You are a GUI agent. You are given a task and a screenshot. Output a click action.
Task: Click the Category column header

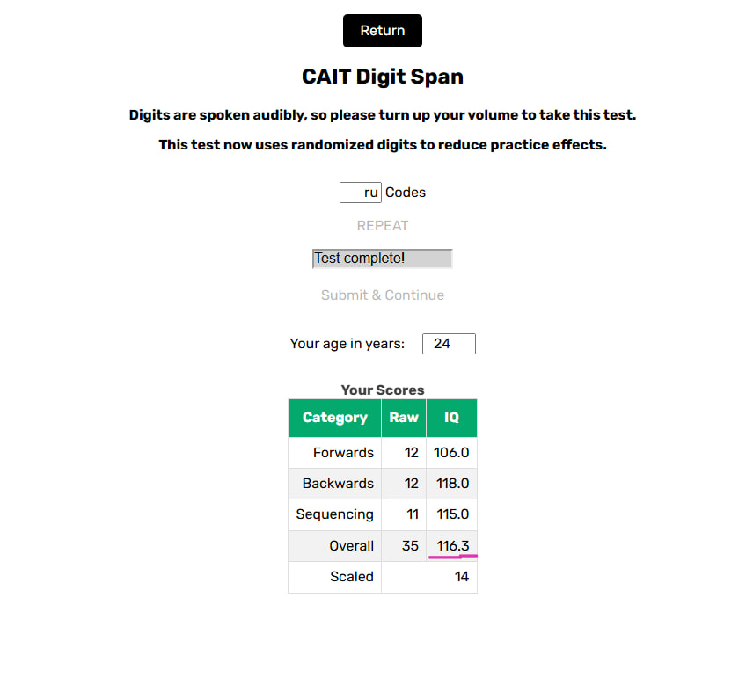[334, 418]
